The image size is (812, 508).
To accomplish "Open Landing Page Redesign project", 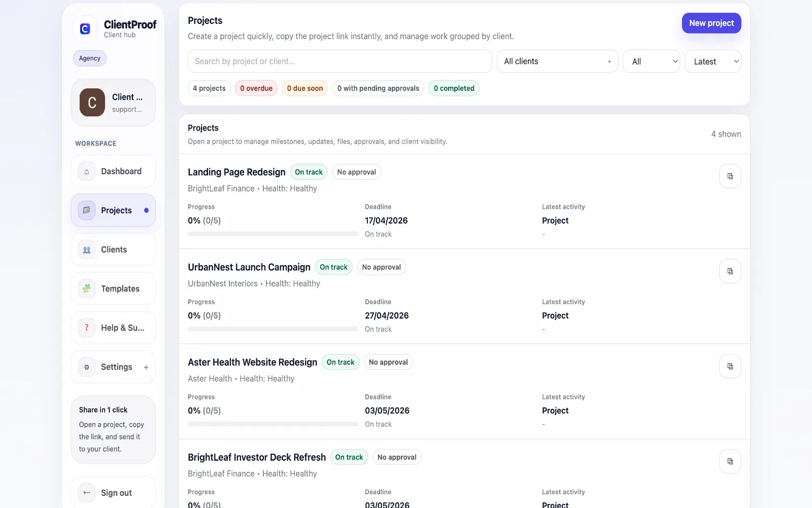I will pyautogui.click(x=236, y=172).
